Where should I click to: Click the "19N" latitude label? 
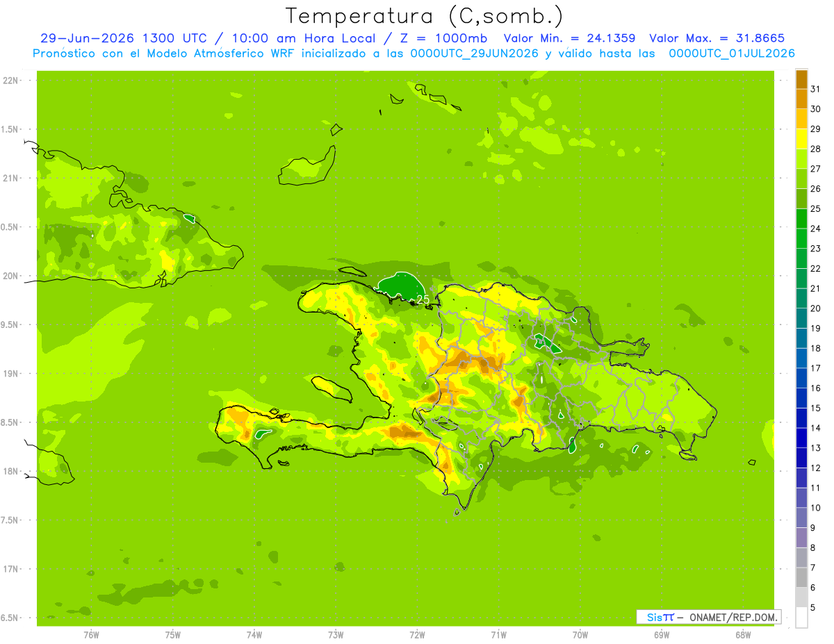(x=11, y=374)
